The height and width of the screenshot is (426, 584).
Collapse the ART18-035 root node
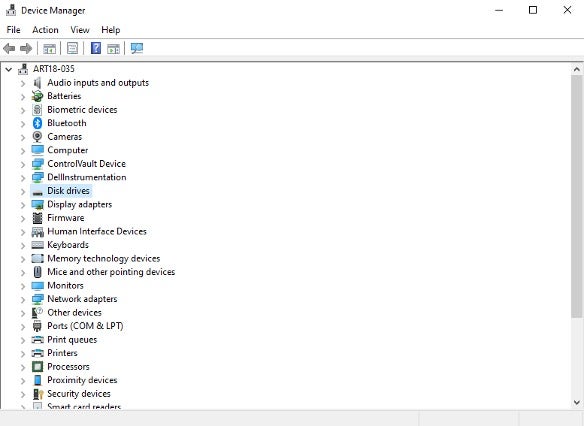9,69
